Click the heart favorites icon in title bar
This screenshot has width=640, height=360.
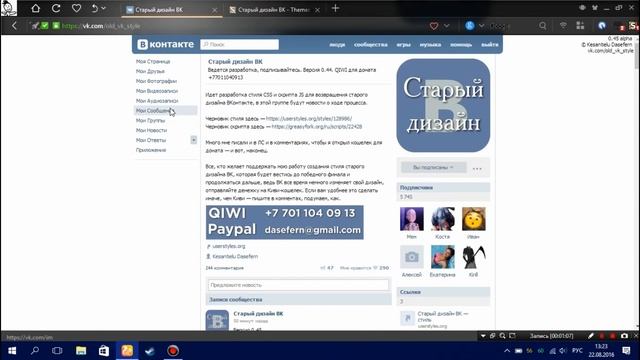click(x=76, y=8)
